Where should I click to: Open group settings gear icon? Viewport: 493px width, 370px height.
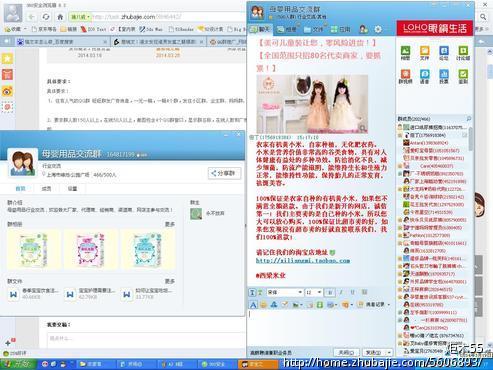(378, 30)
